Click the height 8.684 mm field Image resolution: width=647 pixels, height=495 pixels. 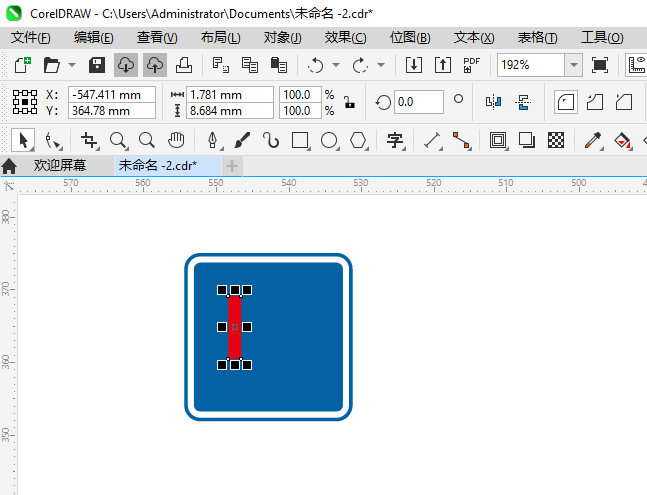(230, 111)
